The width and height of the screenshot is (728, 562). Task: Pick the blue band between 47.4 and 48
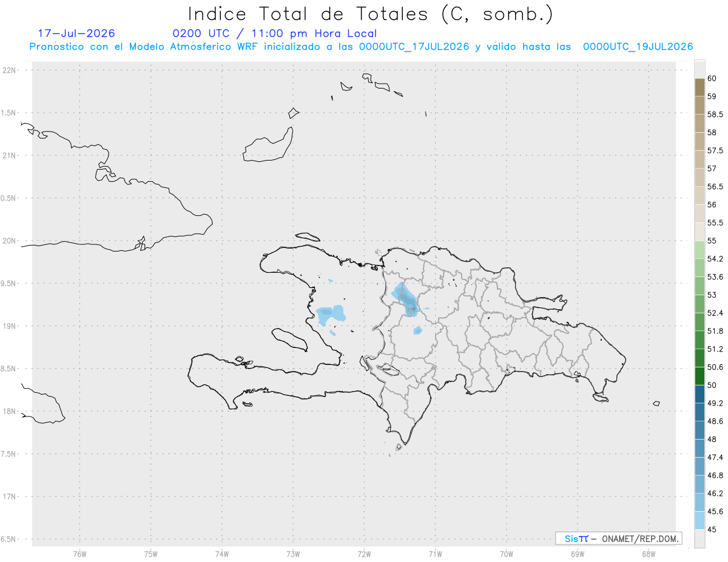pos(699,448)
